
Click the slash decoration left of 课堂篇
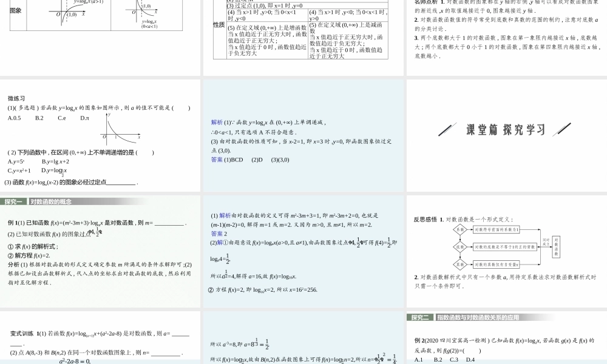[x=447, y=129]
